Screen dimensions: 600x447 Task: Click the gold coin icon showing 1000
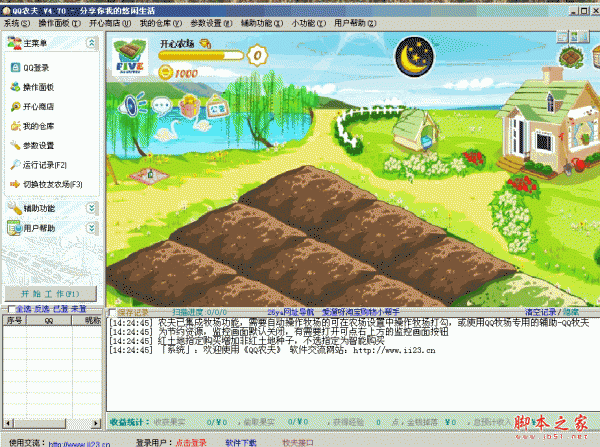coord(166,72)
